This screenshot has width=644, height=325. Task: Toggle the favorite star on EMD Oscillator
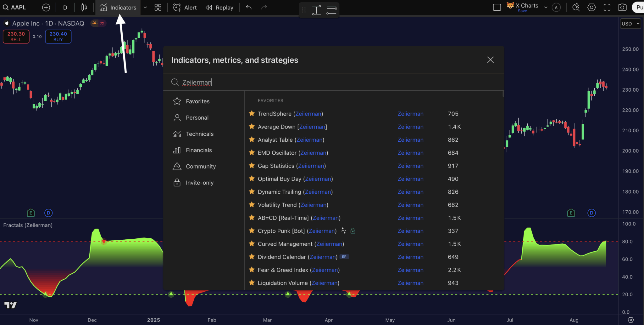(252, 153)
